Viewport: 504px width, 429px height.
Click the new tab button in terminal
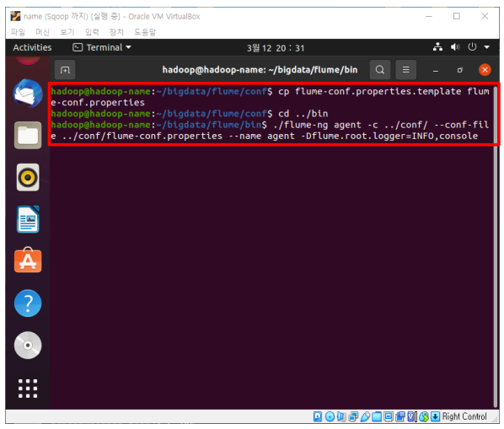[x=65, y=70]
